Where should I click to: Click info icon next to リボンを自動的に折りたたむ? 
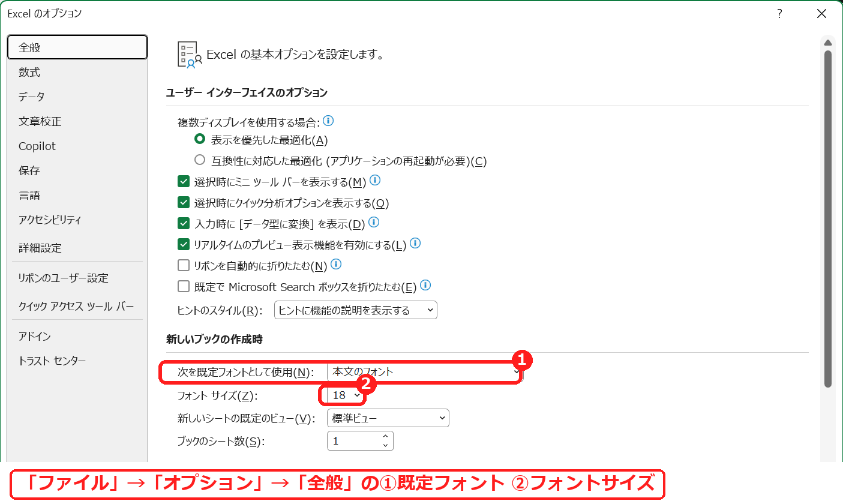pos(336,264)
